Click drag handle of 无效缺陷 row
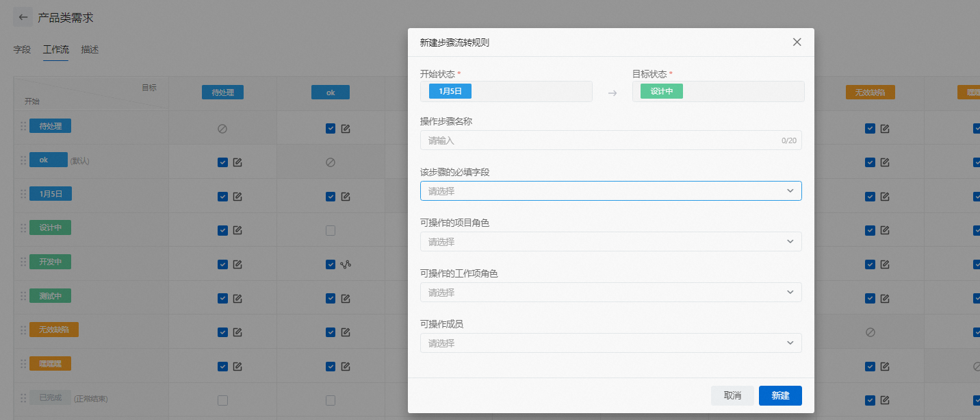 coord(23,330)
